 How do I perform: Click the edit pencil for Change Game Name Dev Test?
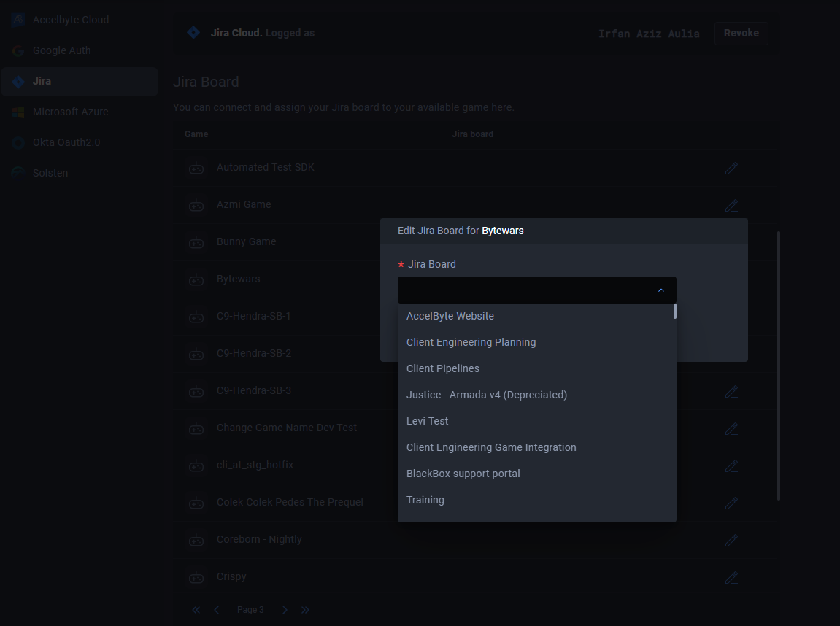(731, 429)
